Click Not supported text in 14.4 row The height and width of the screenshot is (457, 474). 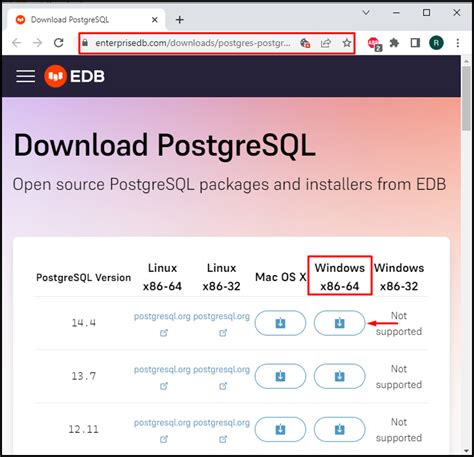[x=399, y=323]
